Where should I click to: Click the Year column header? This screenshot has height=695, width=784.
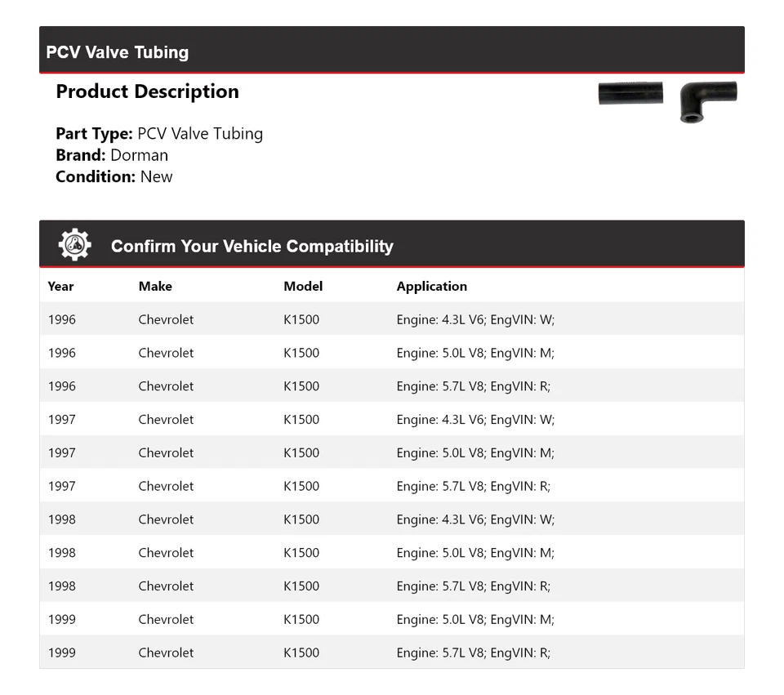pos(60,286)
